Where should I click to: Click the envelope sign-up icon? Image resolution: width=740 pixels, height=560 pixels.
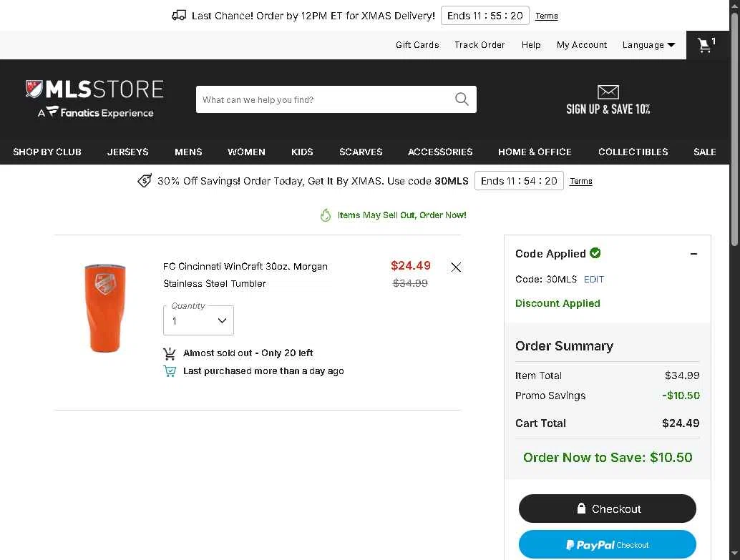[x=608, y=92]
